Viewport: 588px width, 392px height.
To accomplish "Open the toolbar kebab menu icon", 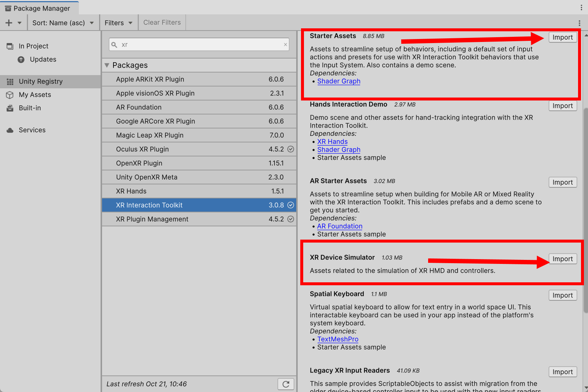I will pyautogui.click(x=580, y=23).
